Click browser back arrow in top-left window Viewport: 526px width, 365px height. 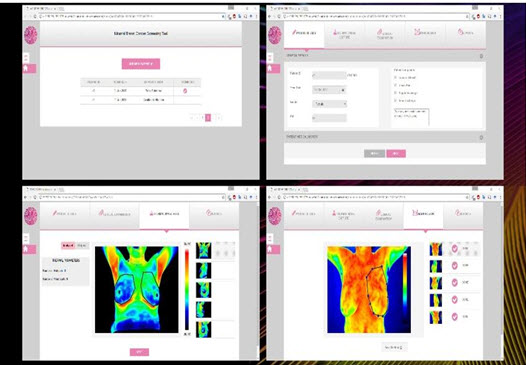coord(25,16)
